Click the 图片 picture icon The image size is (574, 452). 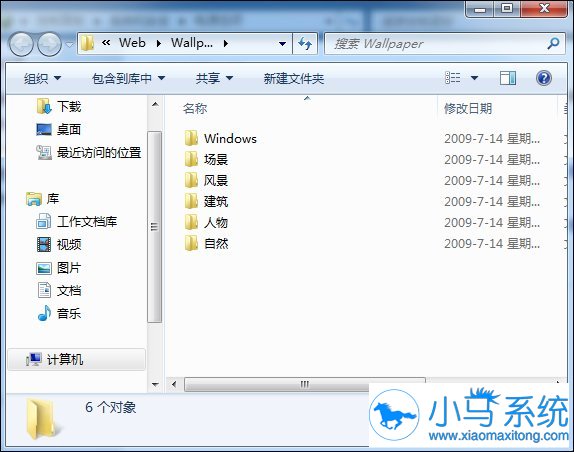click(x=44, y=268)
